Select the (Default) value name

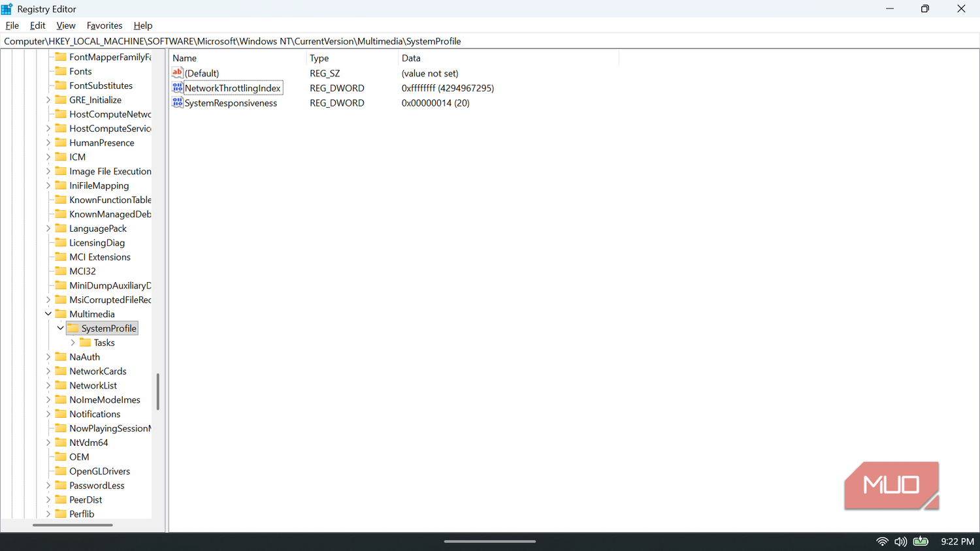click(x=202, y=73)
